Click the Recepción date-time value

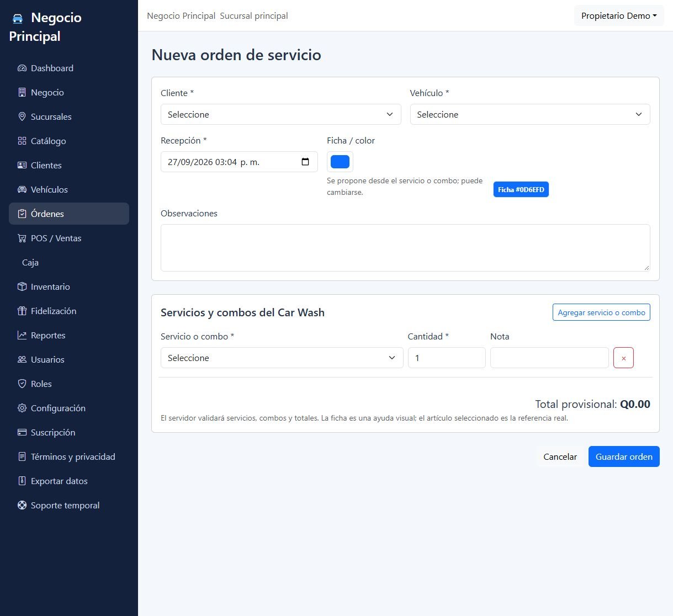[214, 162]
